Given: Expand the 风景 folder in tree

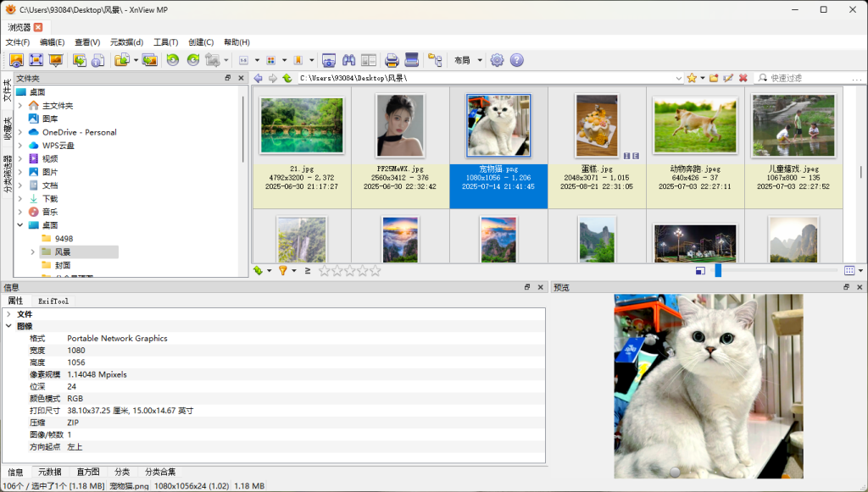Looking at the screenshot, I should point(33,252).
